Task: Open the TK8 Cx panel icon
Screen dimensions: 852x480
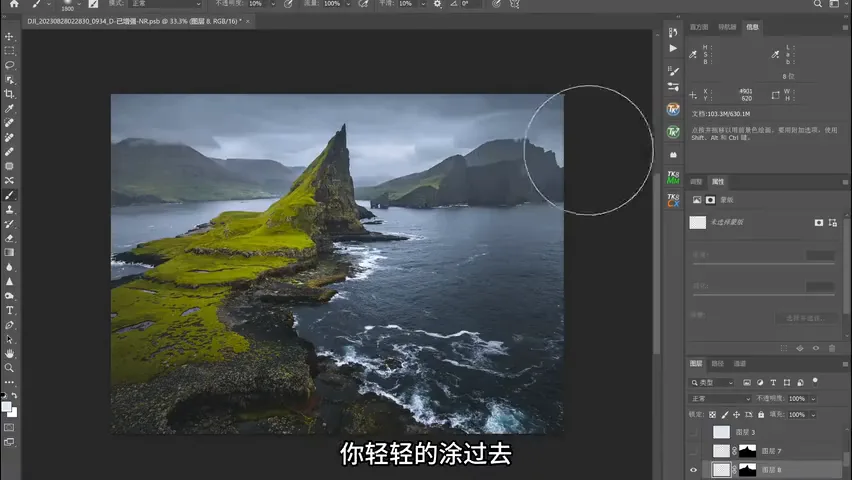Action: tap(673, 200)
